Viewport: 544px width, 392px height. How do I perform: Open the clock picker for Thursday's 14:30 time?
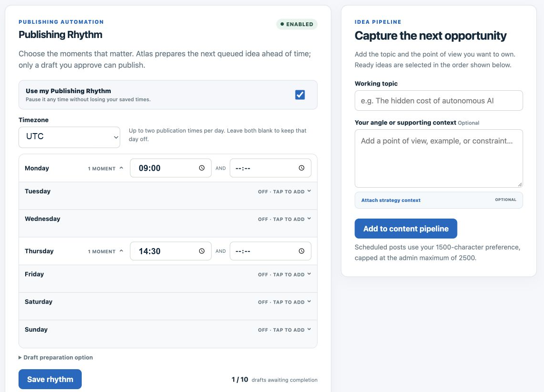[201, 251]
